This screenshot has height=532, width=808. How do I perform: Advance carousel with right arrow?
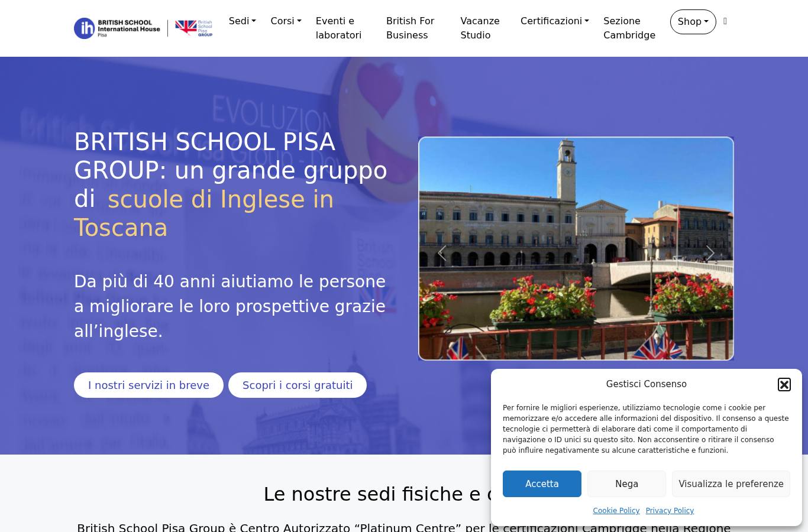pyautogui.click(x=710, y=254)
